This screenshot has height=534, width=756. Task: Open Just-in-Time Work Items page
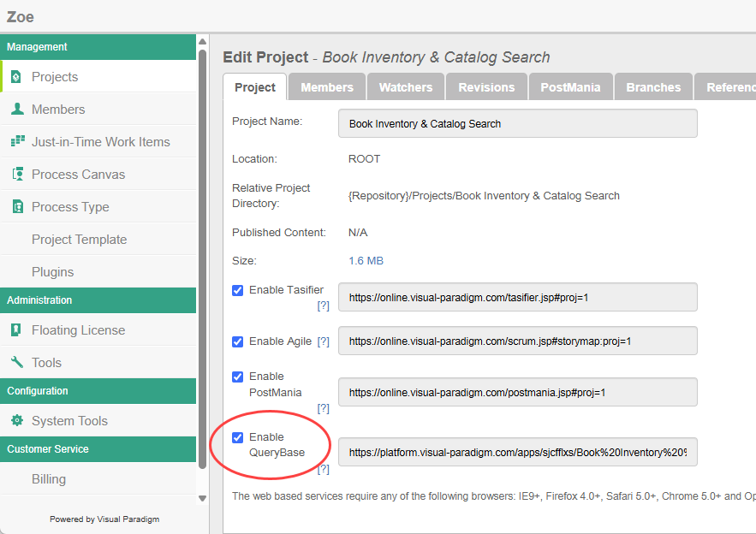98,142
